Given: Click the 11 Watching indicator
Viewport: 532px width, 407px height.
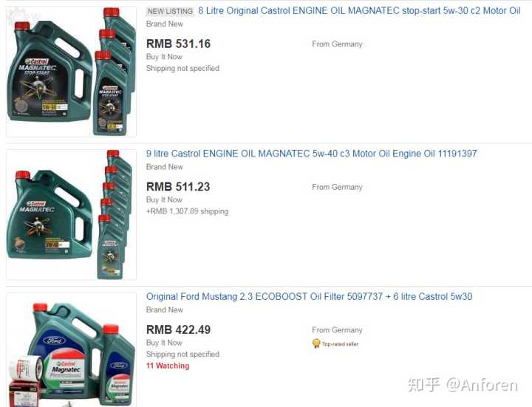Looking at the screenshot, I should 168,366.
